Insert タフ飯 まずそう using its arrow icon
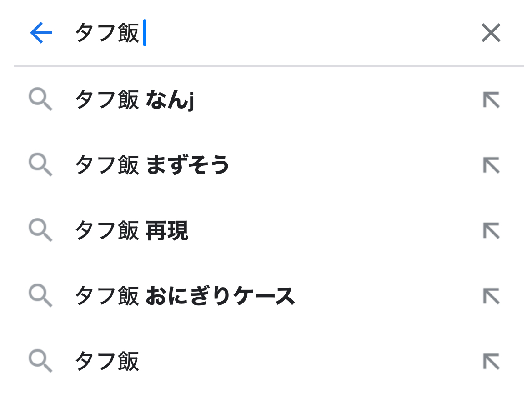 [491, 165]
